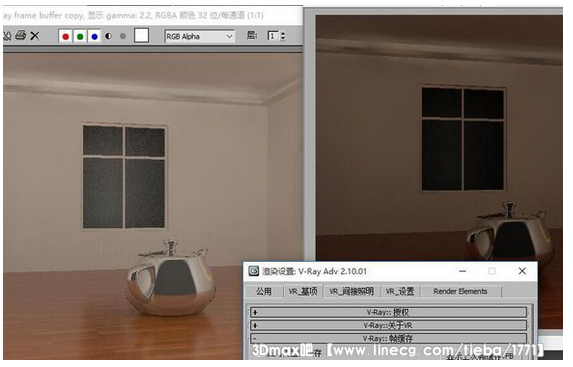Image resolution: width=573 pixels, height=367 pixels.
Task: Collapse the V-Ray:: 帧缓存 rollout
Action: [x=388, y=338]
